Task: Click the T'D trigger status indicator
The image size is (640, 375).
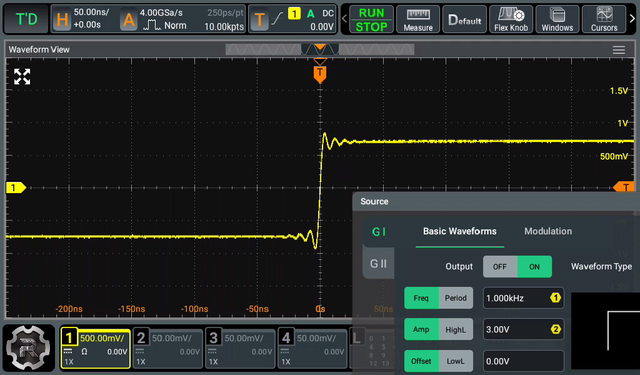Action: [26, 19]
